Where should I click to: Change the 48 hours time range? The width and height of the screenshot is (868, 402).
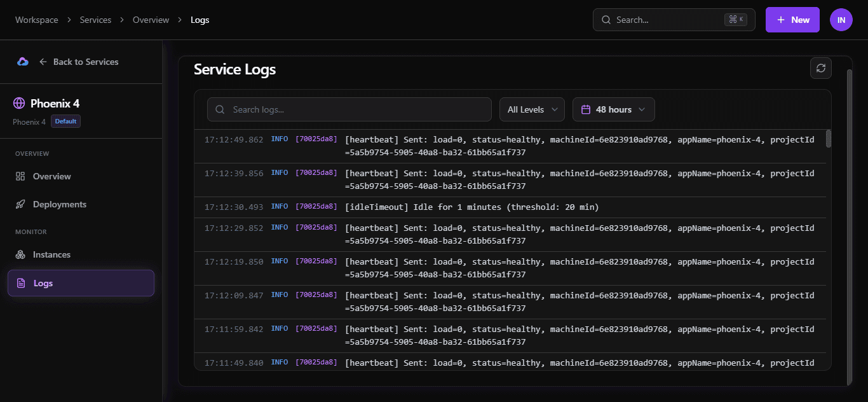613,109
